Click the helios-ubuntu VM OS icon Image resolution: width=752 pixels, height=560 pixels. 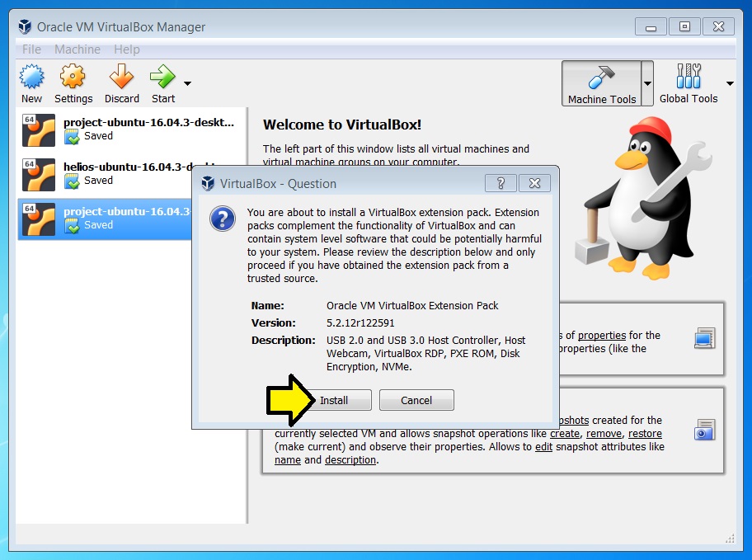[x=39, y=175]
